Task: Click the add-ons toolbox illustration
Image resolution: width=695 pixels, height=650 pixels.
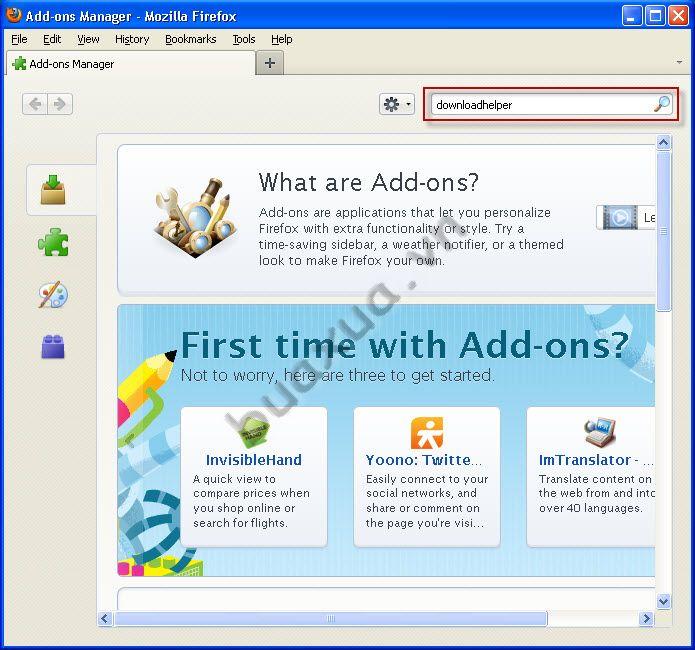Action: pyautogui.click(x=195, y=217)
